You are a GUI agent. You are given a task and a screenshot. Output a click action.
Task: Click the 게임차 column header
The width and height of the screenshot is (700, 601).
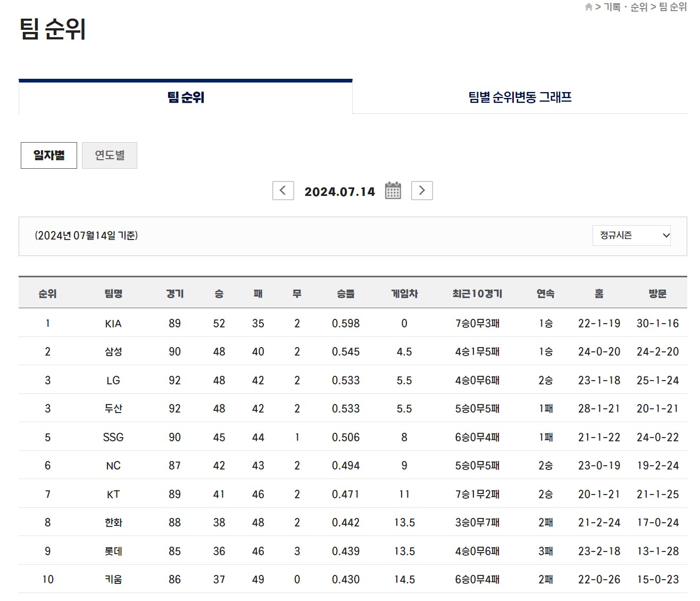click(404, 293)
